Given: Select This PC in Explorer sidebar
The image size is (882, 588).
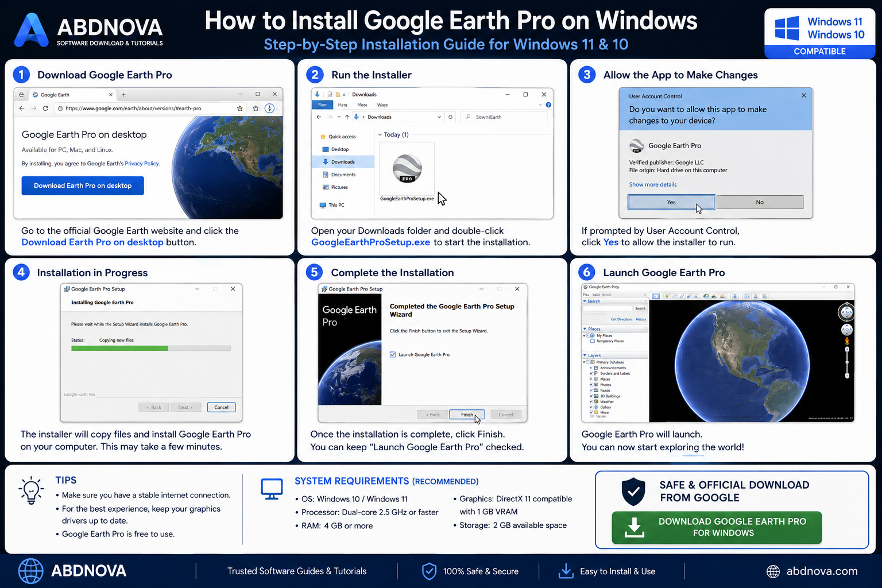Looking at the screenshot, I should (x=332, y=205).
